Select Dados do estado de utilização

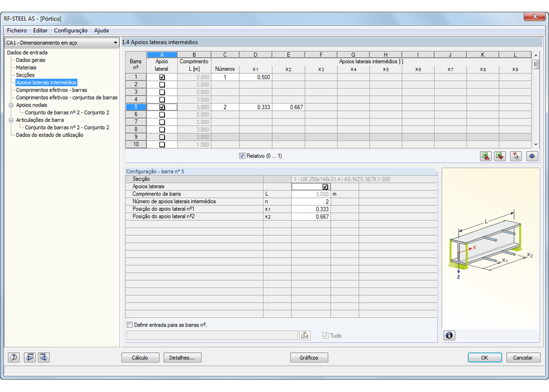[x=49, y=135]
